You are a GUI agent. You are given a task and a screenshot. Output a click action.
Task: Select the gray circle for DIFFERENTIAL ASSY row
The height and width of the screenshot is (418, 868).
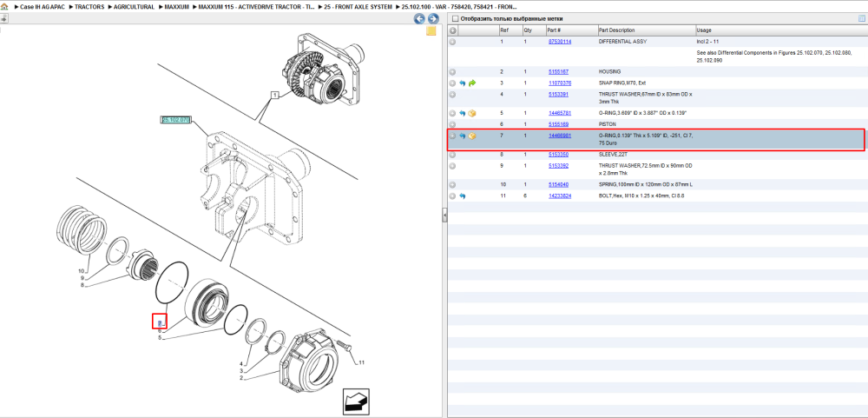[453, 42]
